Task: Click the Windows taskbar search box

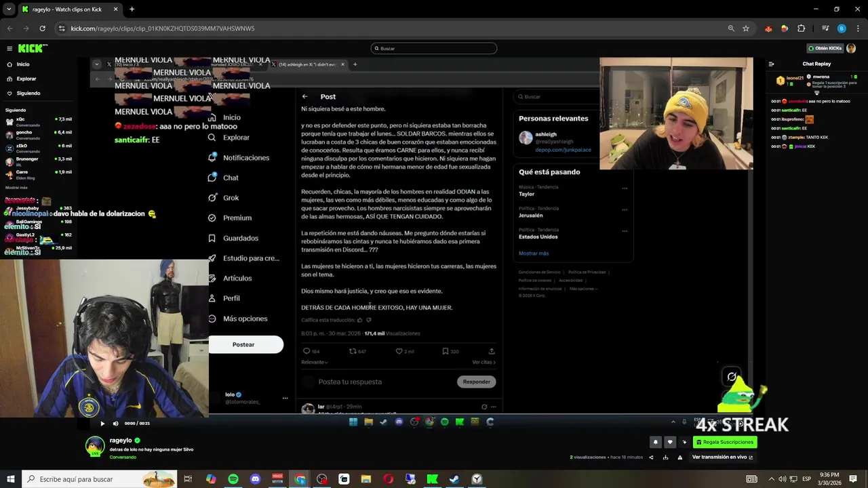Action: 100,479
